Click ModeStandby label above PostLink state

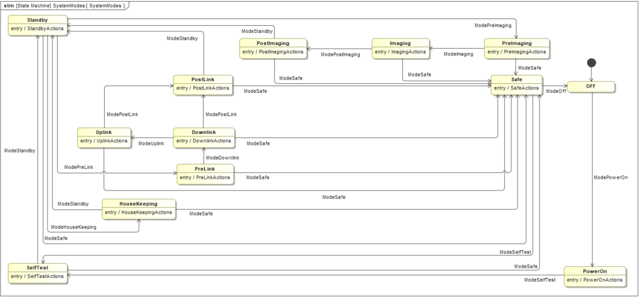(x=182, y=39)
